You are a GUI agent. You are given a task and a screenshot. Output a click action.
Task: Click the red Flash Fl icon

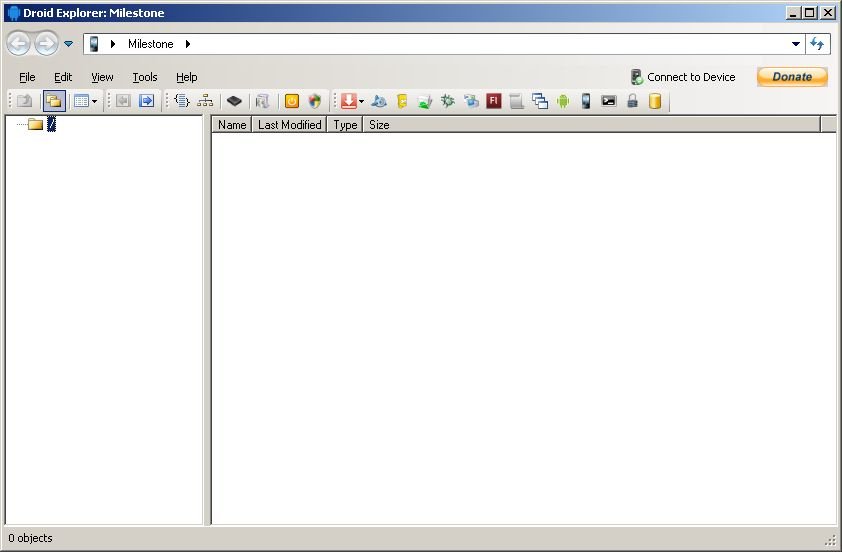click(x=493, y=101)
